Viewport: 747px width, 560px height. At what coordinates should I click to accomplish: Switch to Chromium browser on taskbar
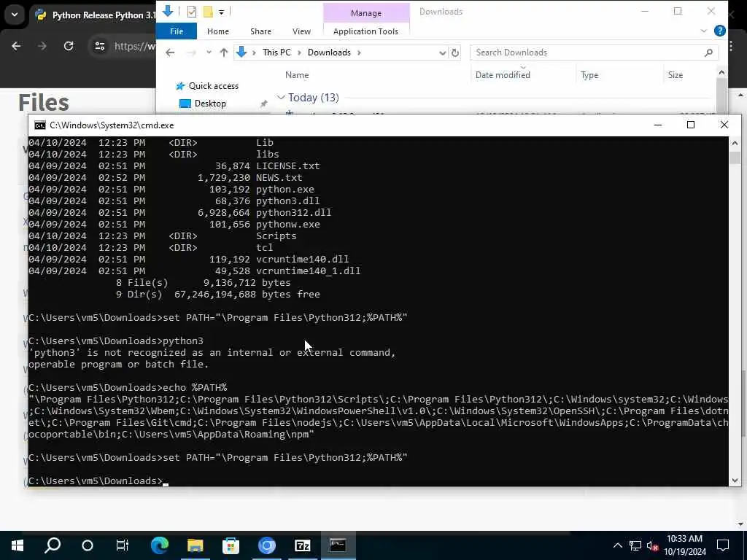tap(267, 545)
